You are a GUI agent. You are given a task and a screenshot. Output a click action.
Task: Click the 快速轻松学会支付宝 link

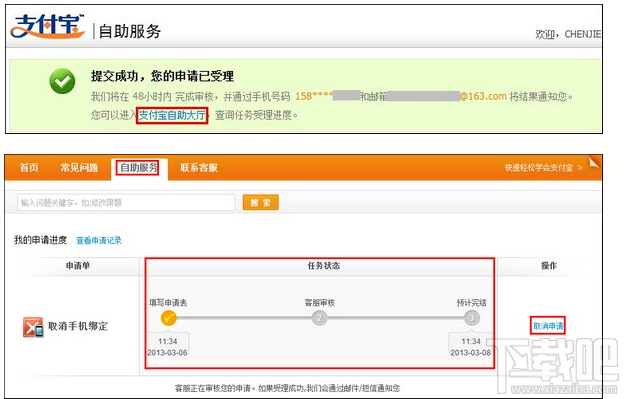point(543,168)
